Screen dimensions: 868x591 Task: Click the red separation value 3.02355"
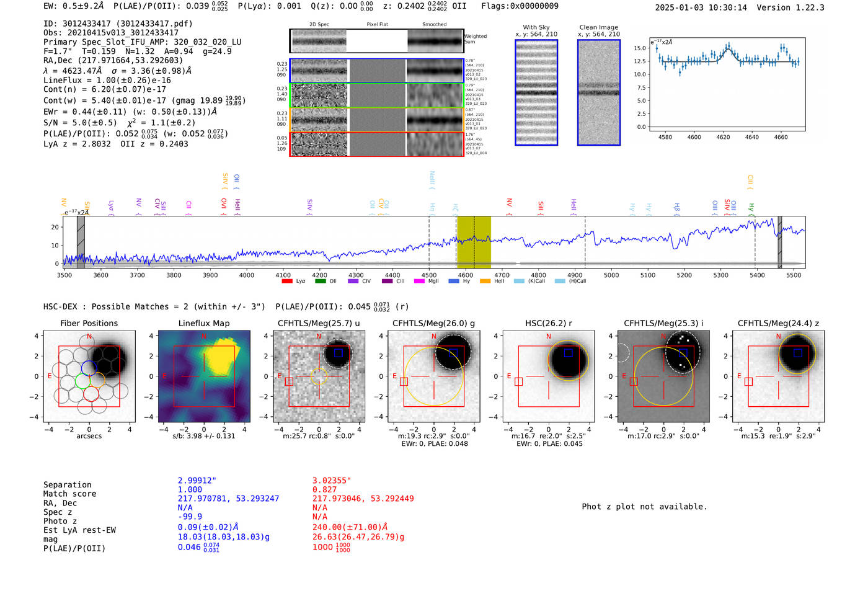coord(332,481)
